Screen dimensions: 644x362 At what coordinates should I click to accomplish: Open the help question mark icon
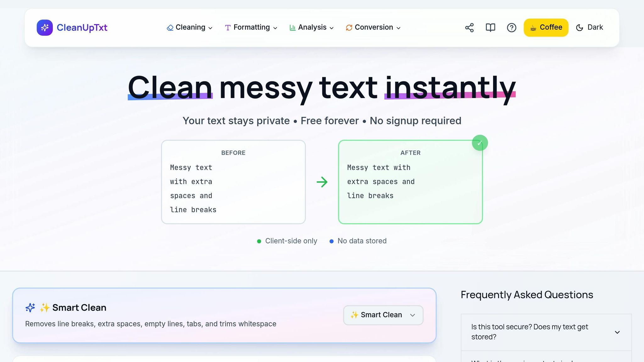511,28
